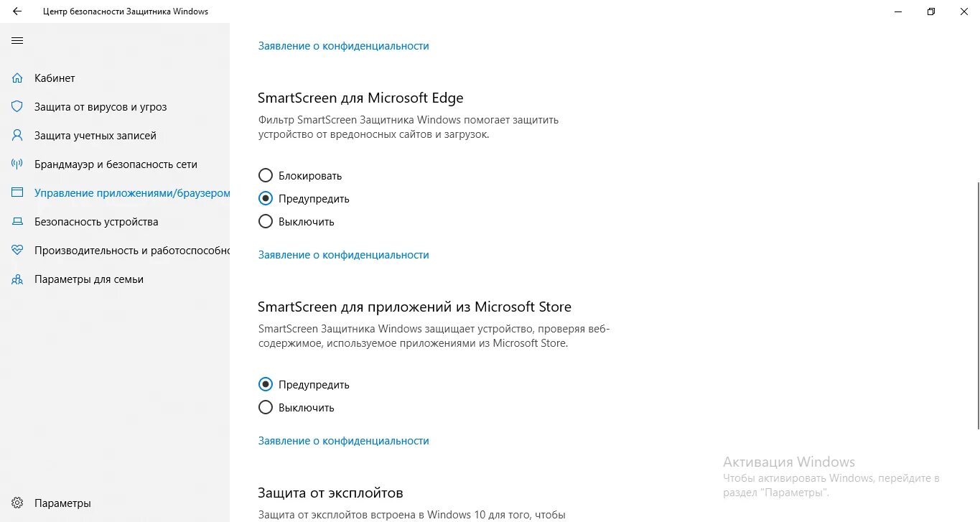The height and width of the screenshot is (522, 980).
Task: Click the account protection person icon
Action: (x=17, y=136)
